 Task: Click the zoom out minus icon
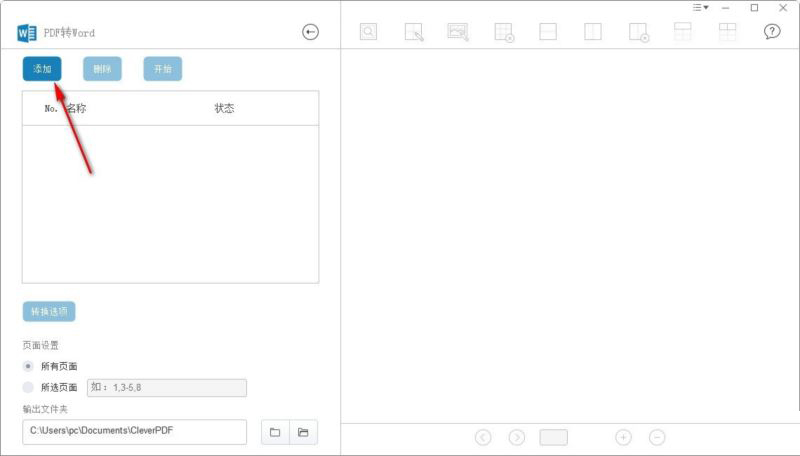point(657,437)
